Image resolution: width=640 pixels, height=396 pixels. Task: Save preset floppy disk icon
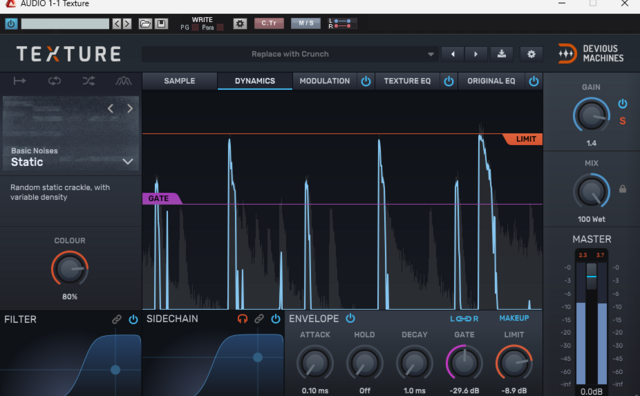161,24
